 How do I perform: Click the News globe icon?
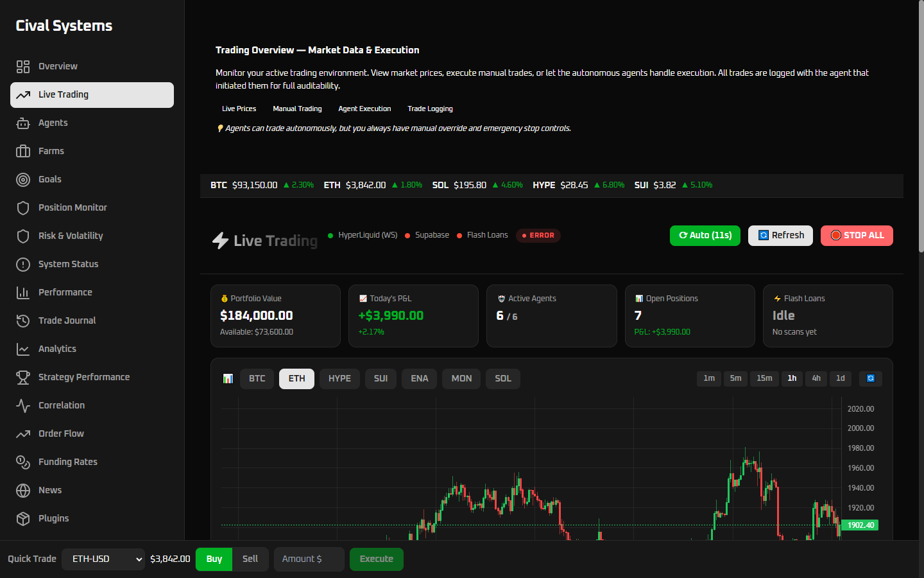tap(23, 491)
